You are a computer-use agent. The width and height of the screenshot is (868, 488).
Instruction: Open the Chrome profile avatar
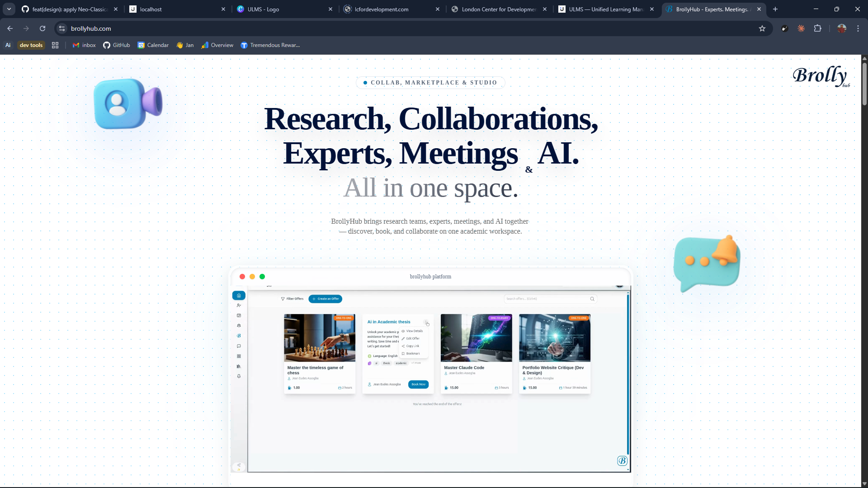click(842, 28)
